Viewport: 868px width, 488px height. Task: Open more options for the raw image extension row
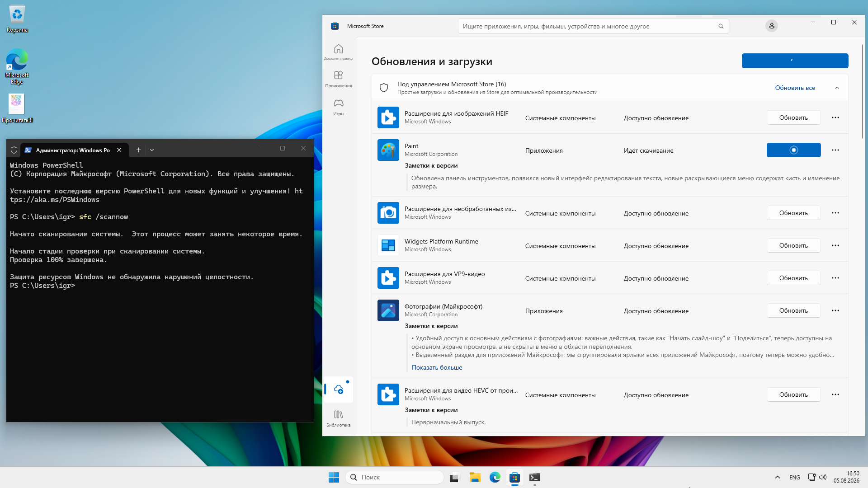(835, 213)
